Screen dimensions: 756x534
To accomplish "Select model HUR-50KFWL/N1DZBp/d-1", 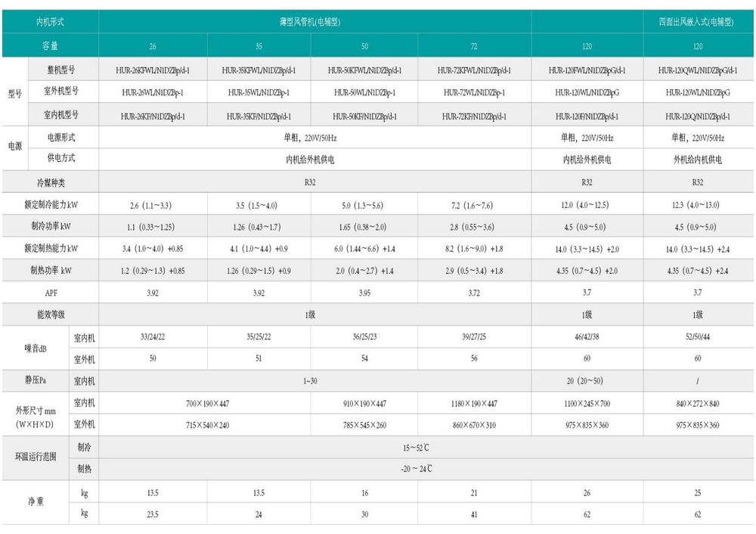I will click(364, 70).
